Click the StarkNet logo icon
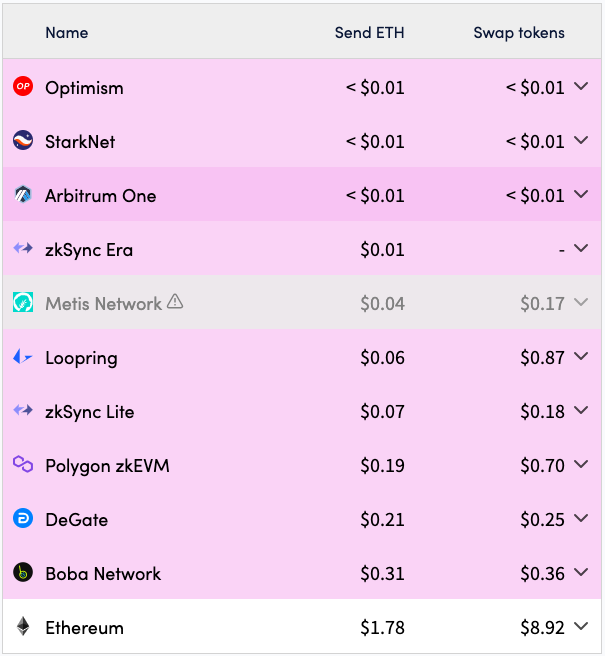 coord(23,141)
